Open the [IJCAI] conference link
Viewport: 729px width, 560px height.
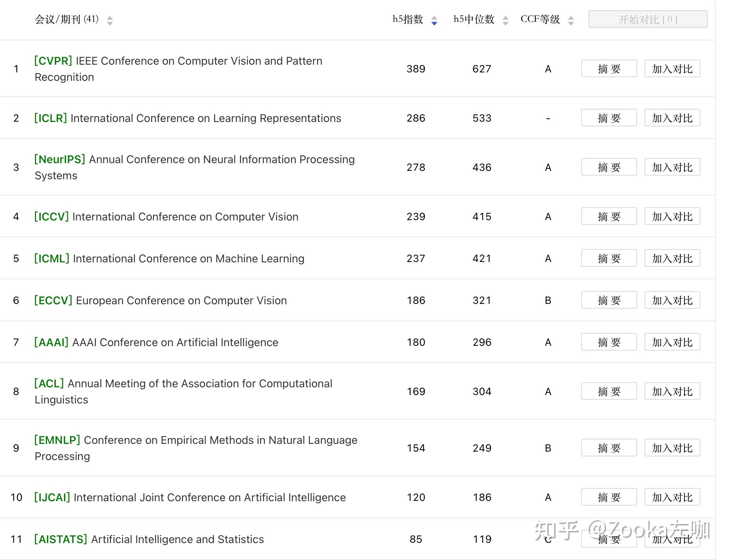click(52, 498)
